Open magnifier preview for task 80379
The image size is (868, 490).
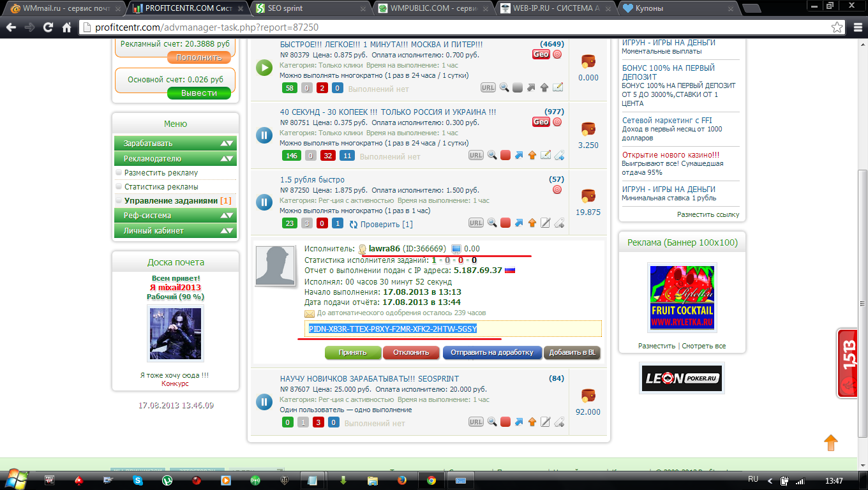(504, 87)
